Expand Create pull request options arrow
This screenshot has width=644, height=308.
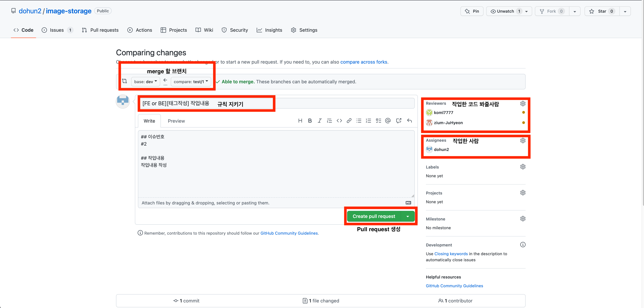[x=408, y=216]
